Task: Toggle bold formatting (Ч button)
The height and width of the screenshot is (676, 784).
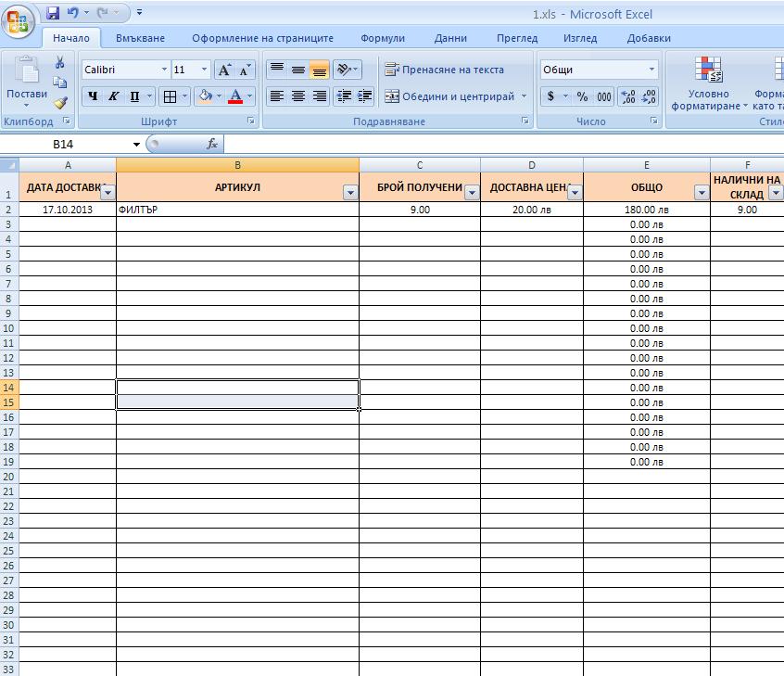Action: [x=93, y=96]
